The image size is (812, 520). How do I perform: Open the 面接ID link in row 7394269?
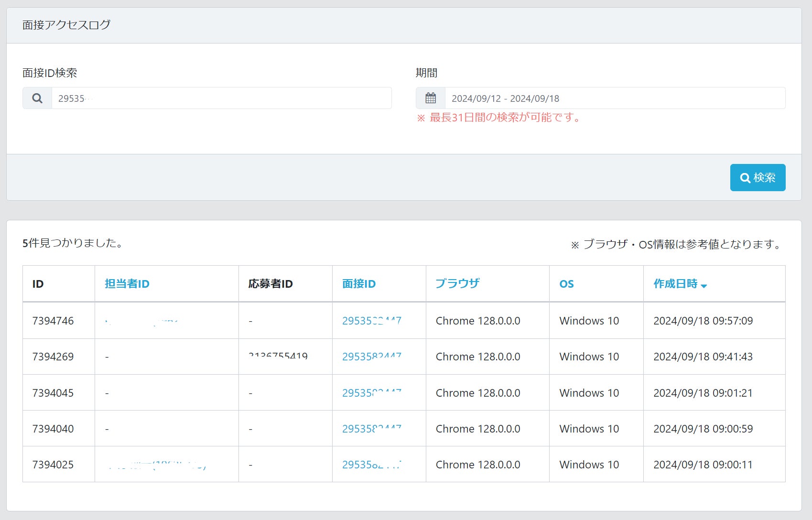372,357
